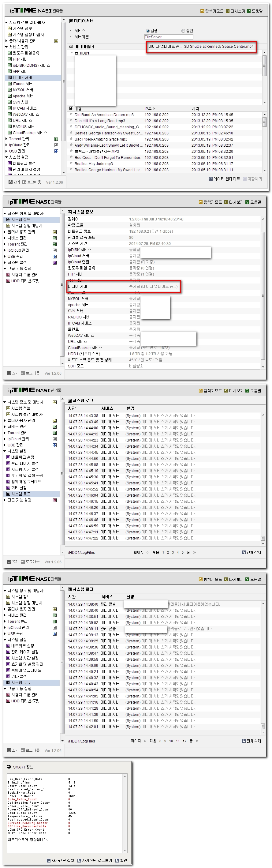Click anchor icon beside USB 관리, 미디어서버 window
Screen dimensions: 272x868
(56, 151)
